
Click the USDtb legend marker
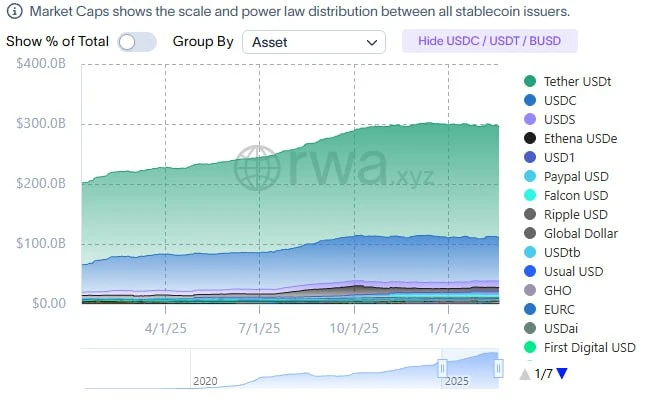pos(529,252)
